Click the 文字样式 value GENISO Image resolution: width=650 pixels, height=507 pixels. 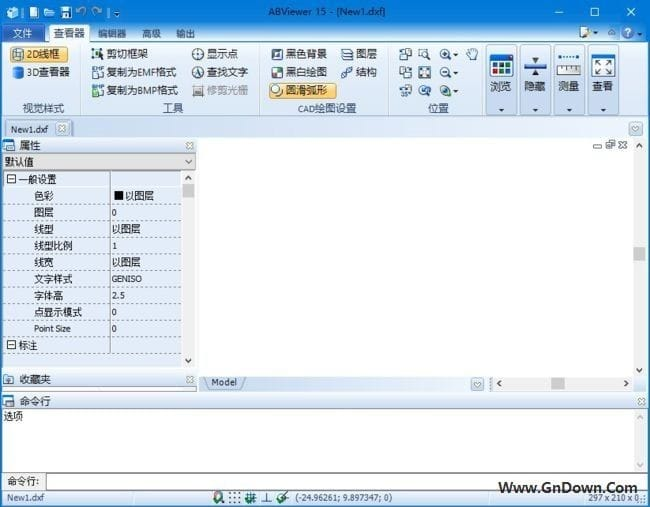pos(127,279)
